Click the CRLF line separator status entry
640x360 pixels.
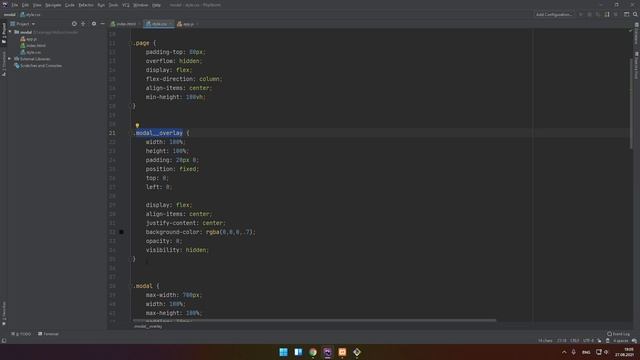(574, 341)
